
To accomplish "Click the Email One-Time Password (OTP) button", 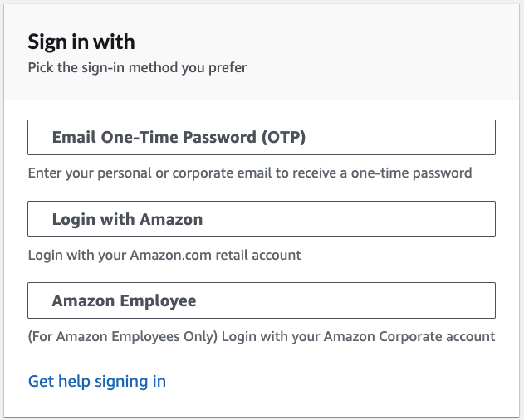I will point(262,138).
